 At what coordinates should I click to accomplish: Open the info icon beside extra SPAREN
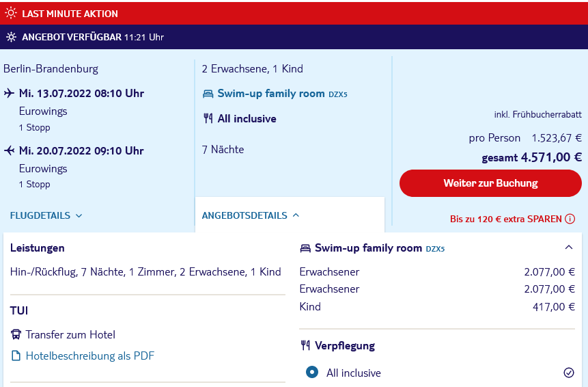tap(570, 219)
